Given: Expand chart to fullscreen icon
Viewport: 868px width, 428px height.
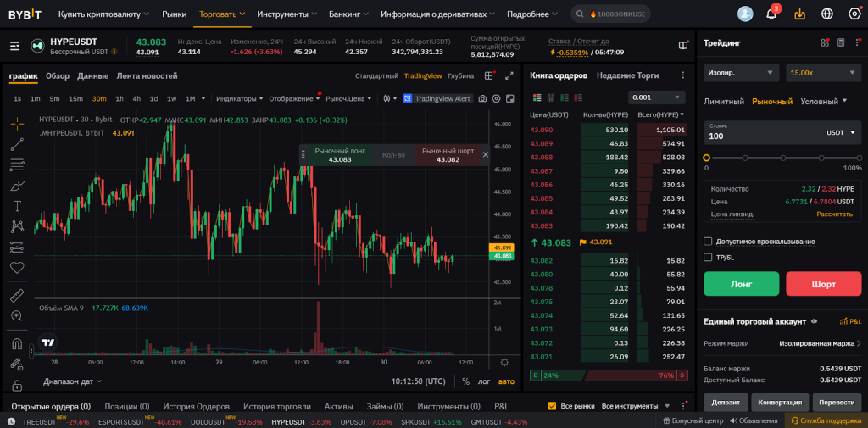Looking at the screenshot, I should pos(509,75).
